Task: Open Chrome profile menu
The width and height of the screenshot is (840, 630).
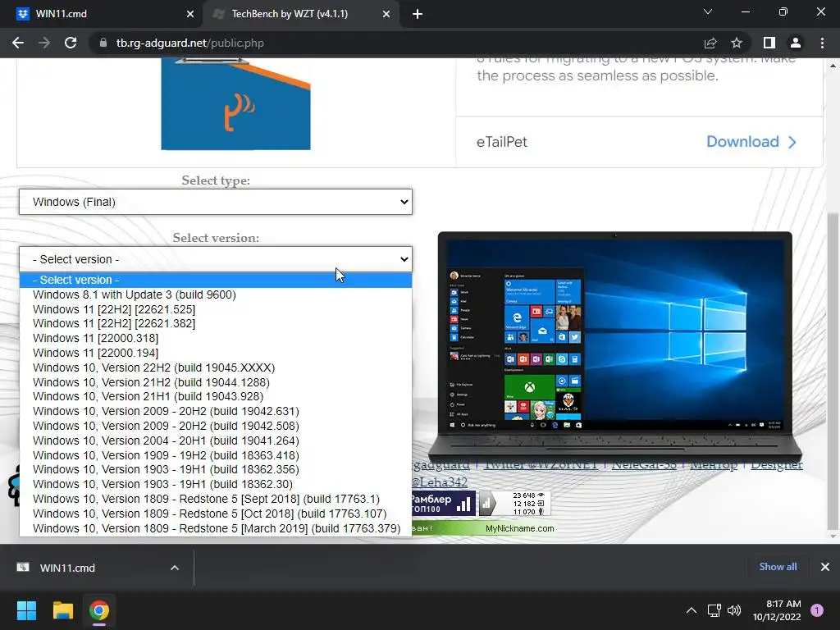Action: coord(796,43)
